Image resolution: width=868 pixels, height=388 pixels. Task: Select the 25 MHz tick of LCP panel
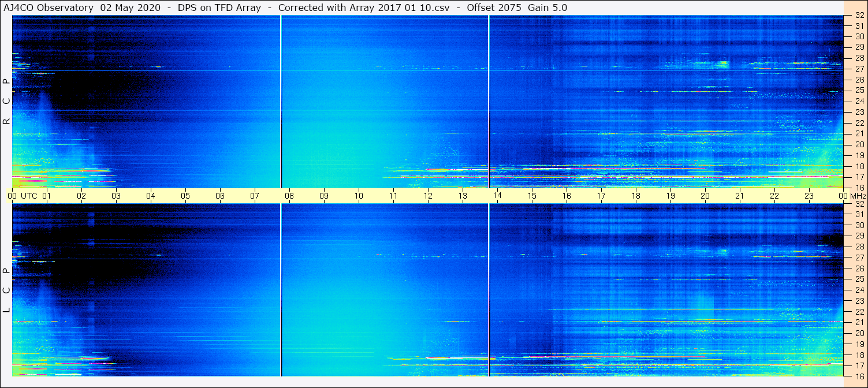[x=859, y=279]
